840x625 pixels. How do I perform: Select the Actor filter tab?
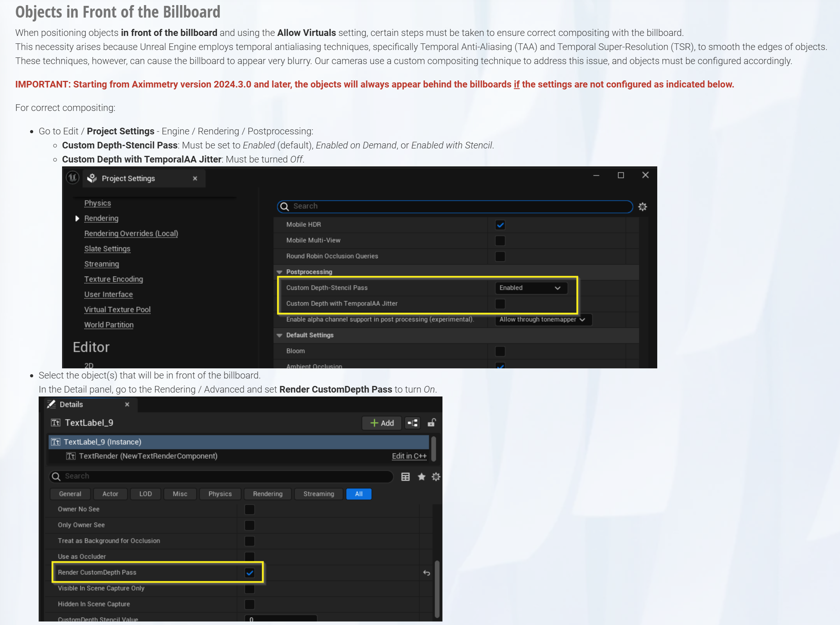(111, 494)
